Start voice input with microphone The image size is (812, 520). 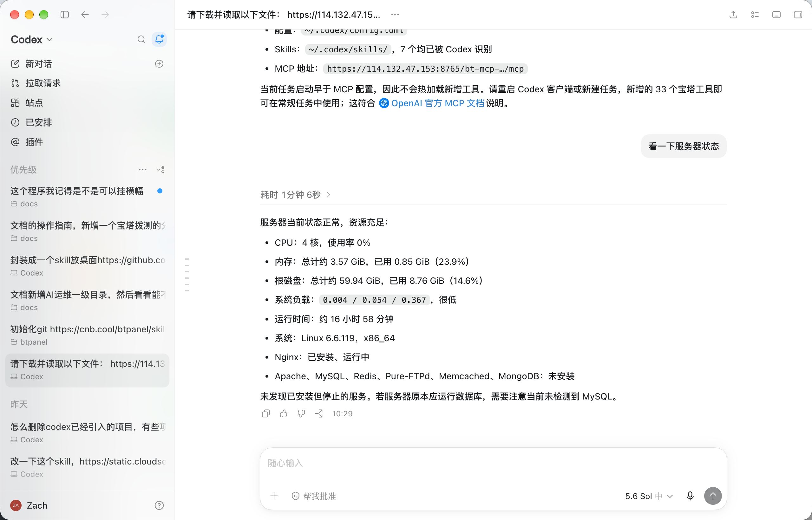coord(690,496)
